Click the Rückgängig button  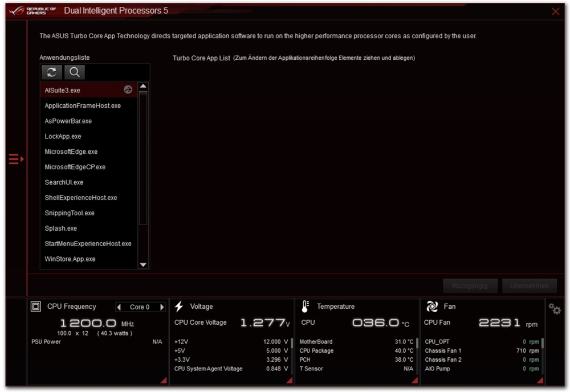coord(470,285)
